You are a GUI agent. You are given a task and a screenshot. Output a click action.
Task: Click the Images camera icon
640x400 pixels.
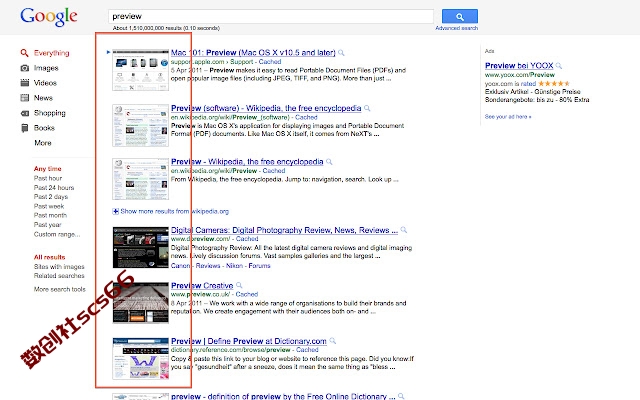point(24,68)
